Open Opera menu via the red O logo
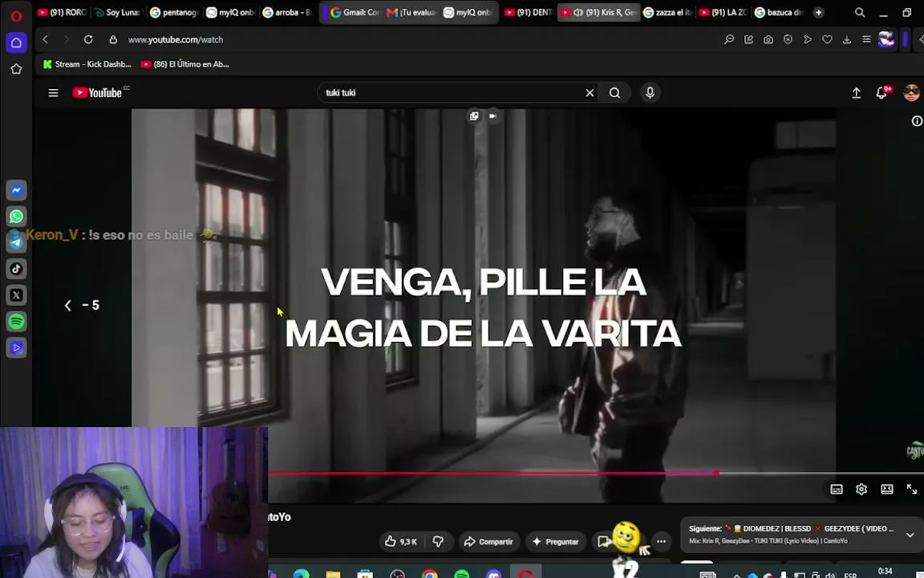Viewport: 924px width, 578px height. point(16,15)
